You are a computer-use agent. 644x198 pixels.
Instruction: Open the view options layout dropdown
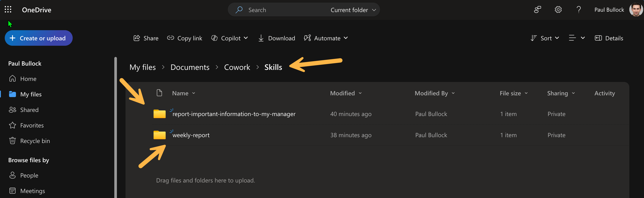(576, 38)
